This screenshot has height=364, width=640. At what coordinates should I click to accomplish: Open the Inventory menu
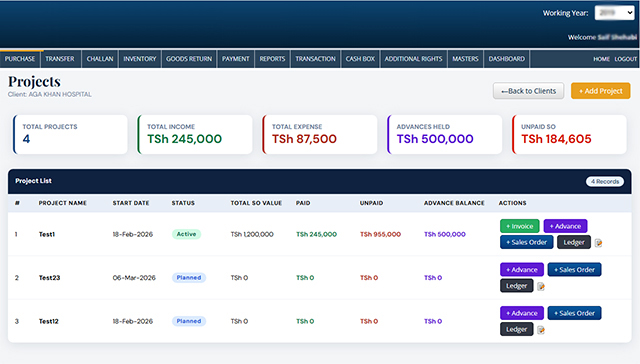point(140,59)
